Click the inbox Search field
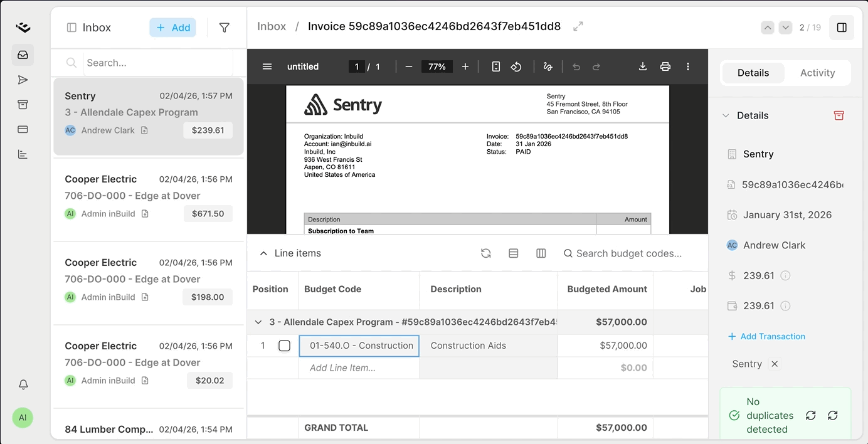This screenshot has width=868, height=444. (x=158, y=63)
